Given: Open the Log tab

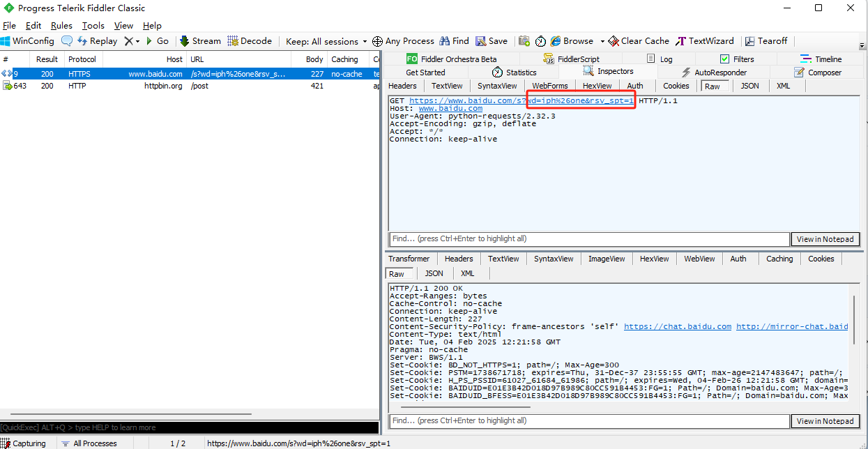Looking at the screenshot, I should (x=660, y=59).
